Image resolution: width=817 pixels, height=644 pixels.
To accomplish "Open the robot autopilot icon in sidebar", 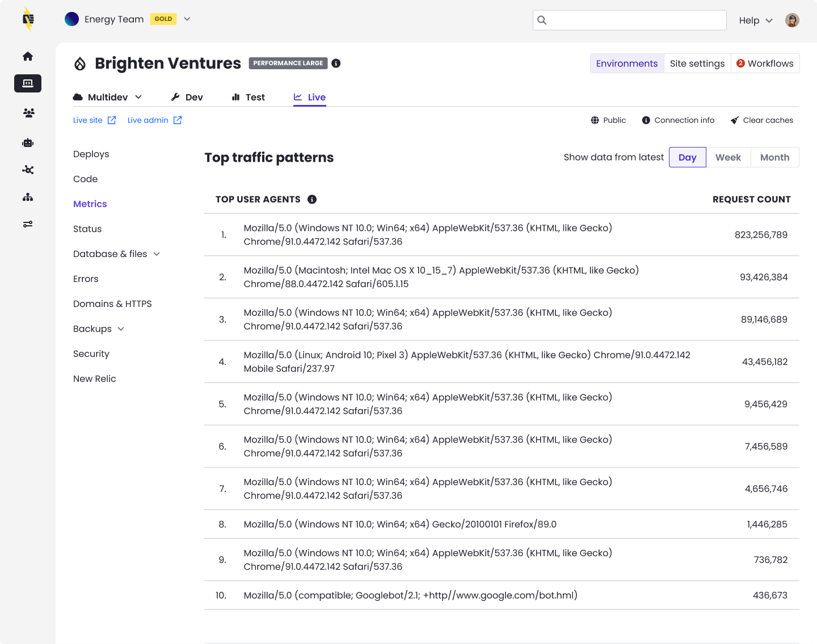I will (x=28, y=142).
